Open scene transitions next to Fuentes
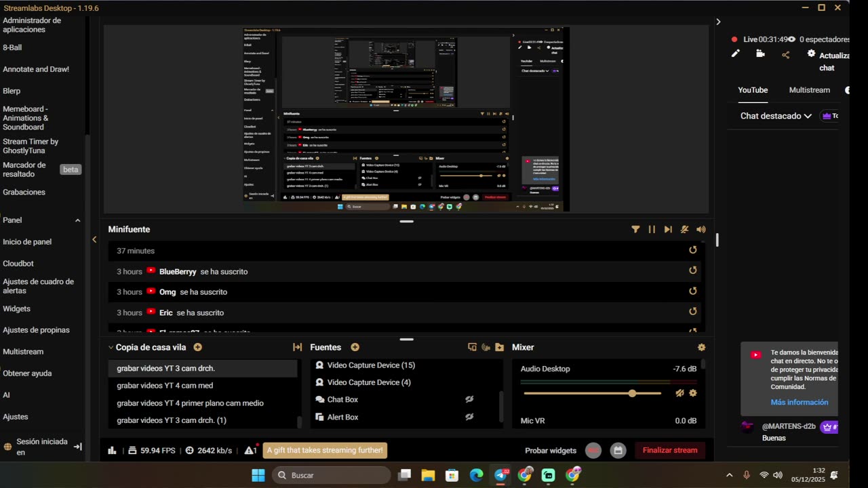868x488 pixels. pos(297,347)
